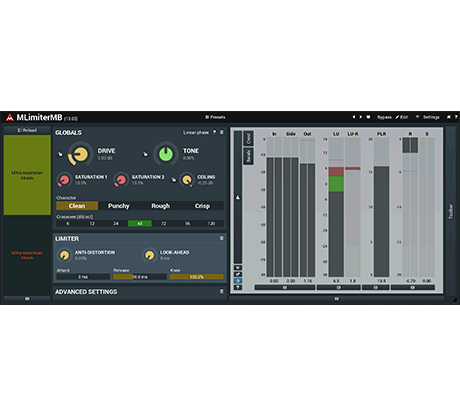Set crossover slope to 120 dB/oct
Viewport: 460px width, 416px height.
pyautogui.click(x=212, y=223)
